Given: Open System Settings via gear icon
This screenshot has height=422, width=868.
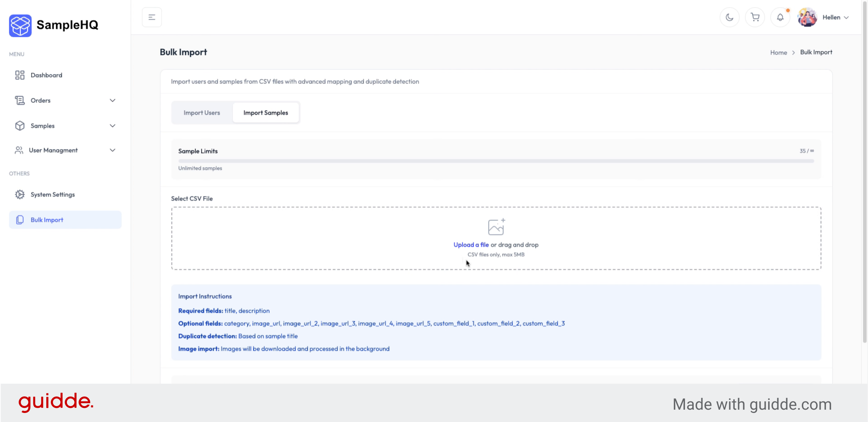Looking at the screenshot, I should click(20, 194).
